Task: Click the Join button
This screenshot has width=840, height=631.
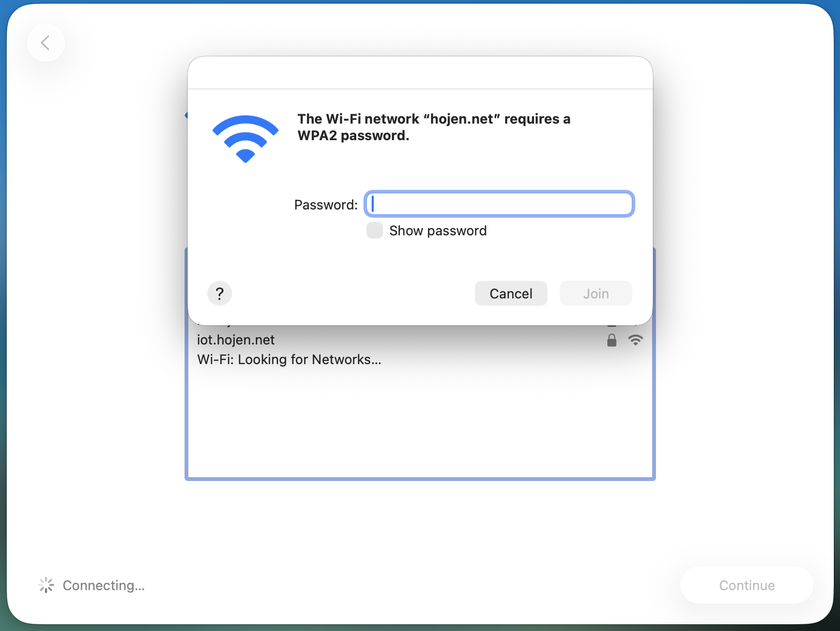Action: point(596,294)
